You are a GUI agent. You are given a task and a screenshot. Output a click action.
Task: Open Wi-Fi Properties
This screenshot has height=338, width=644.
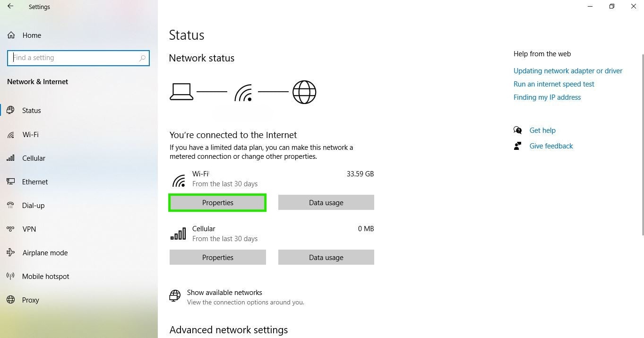click(217, 202)
